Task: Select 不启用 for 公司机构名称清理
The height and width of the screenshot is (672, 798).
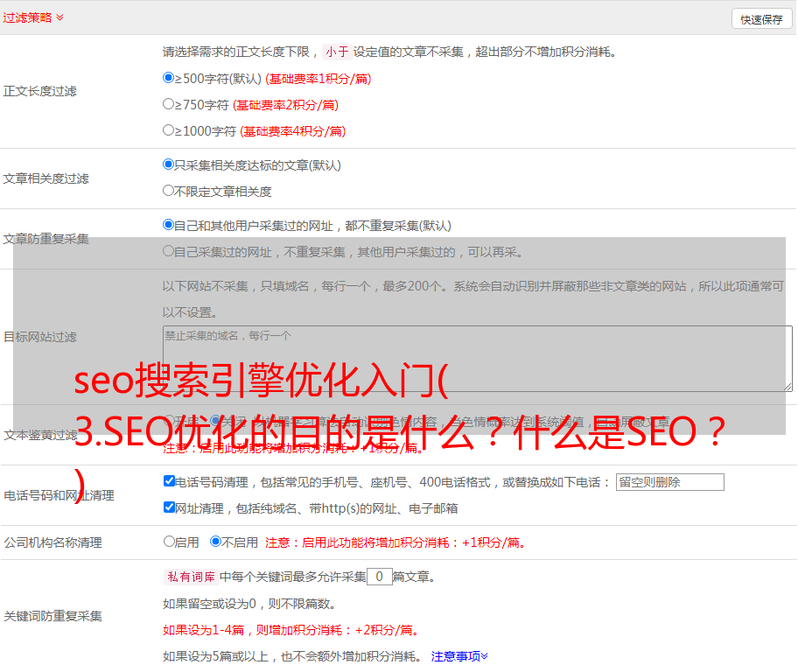Action: (x=215, y=542)
